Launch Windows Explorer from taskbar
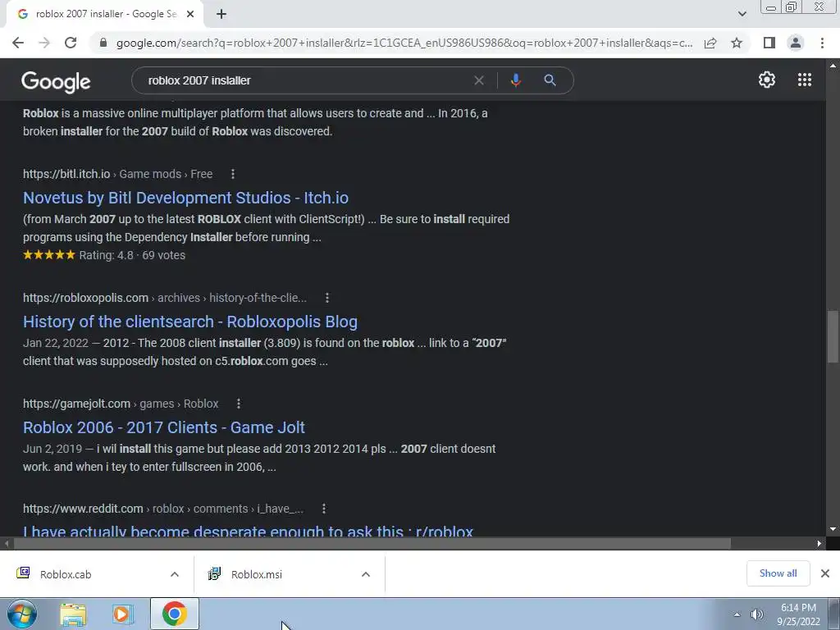The width and height of the screenshot is (840, 630). [x=73, y=614]
